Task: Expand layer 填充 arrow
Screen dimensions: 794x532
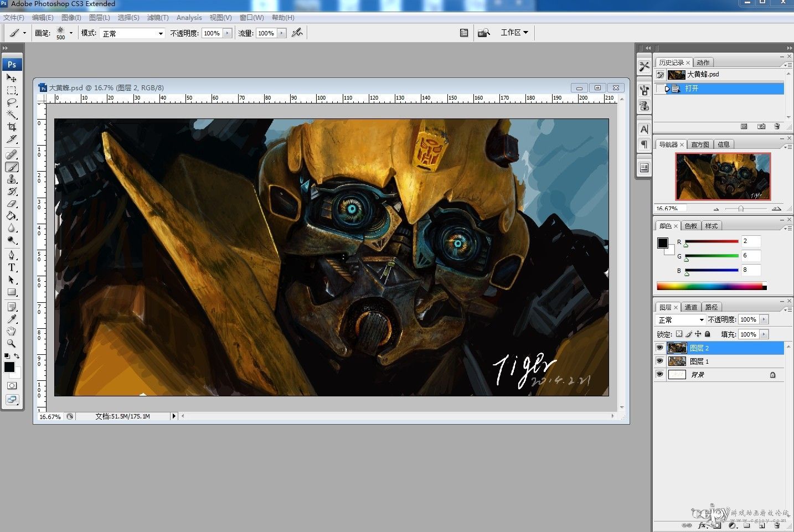Action: point(764,334)
